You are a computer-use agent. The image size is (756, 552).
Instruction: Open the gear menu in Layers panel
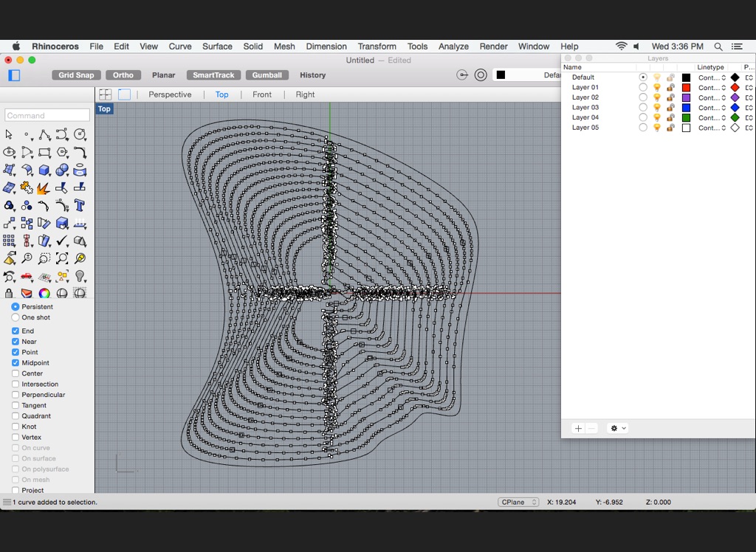(617, 428)
